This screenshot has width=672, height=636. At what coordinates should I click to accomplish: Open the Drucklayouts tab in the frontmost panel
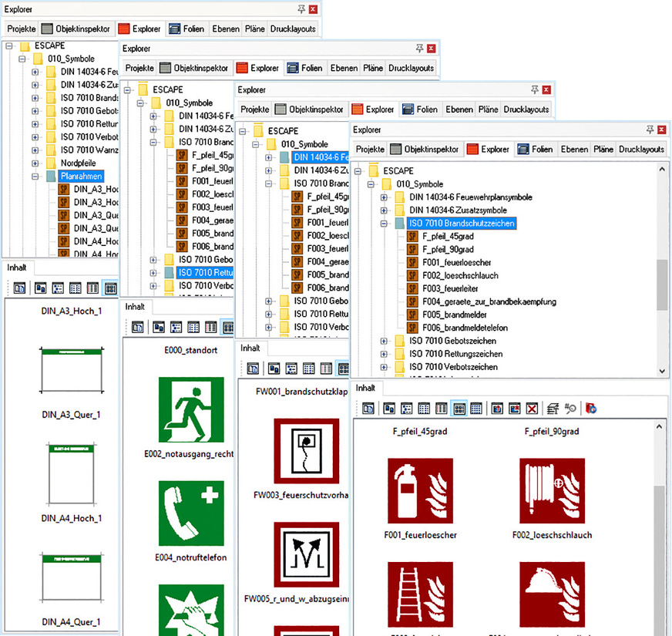click(x=640, y=149)
